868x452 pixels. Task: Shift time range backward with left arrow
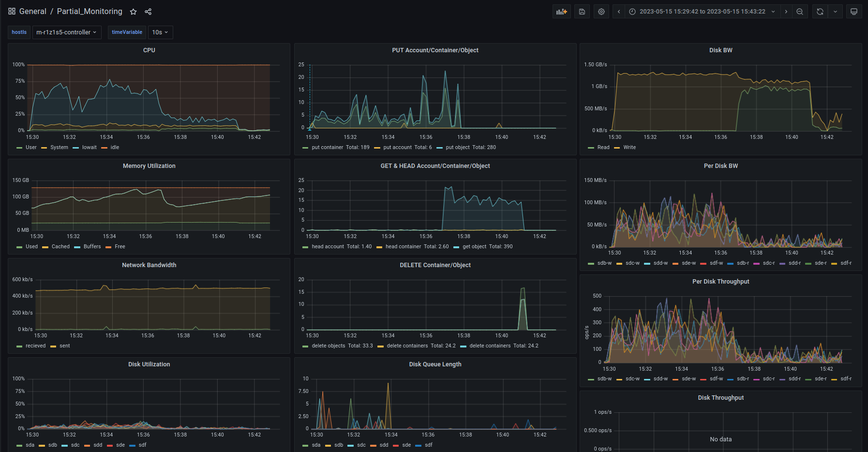pyautogui.click(x=619, y=12)
